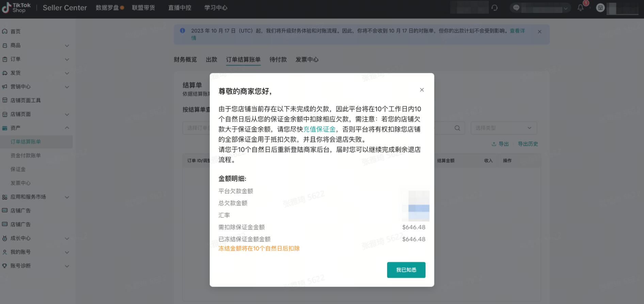Select 保证金 in the sidebar

pyautogui.click(x=18, y=169)
